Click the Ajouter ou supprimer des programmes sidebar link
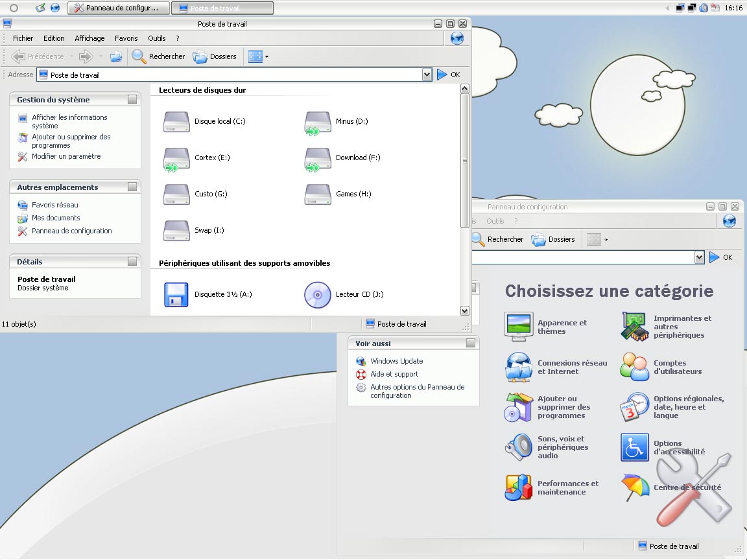Viewport: 747px width, 560px height. pos(71,141)
